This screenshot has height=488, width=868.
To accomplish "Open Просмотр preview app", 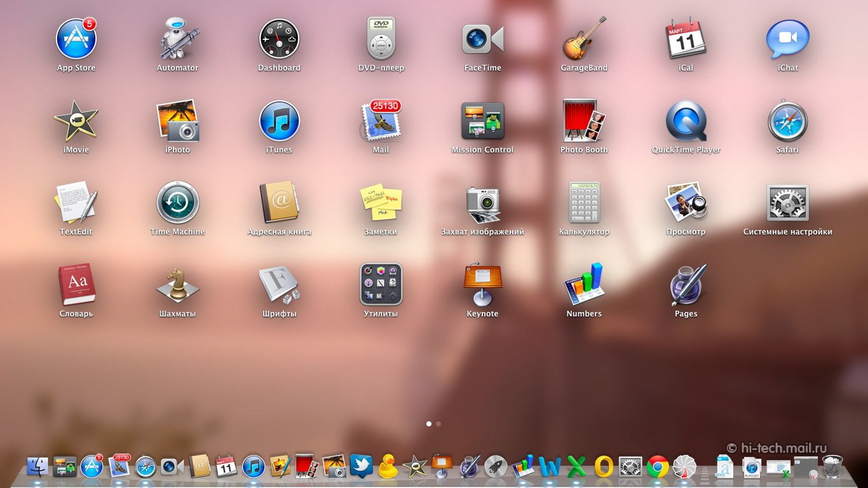I will coord(686,203).
